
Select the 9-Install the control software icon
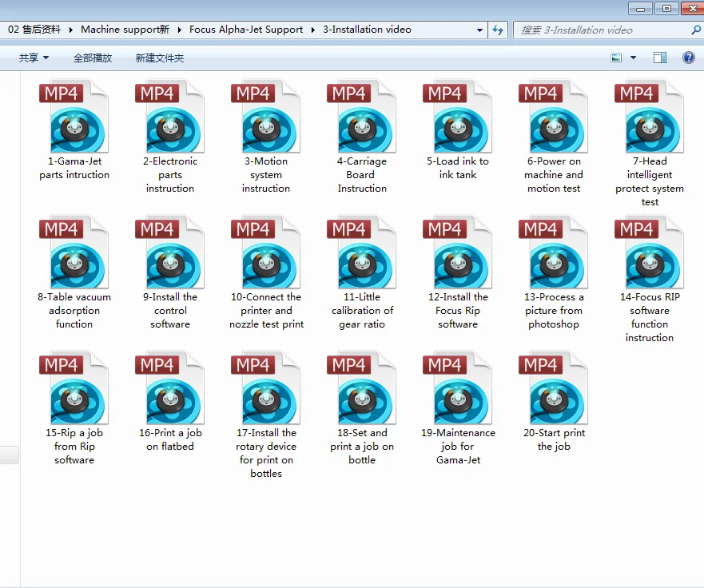[x=169, y=252]
